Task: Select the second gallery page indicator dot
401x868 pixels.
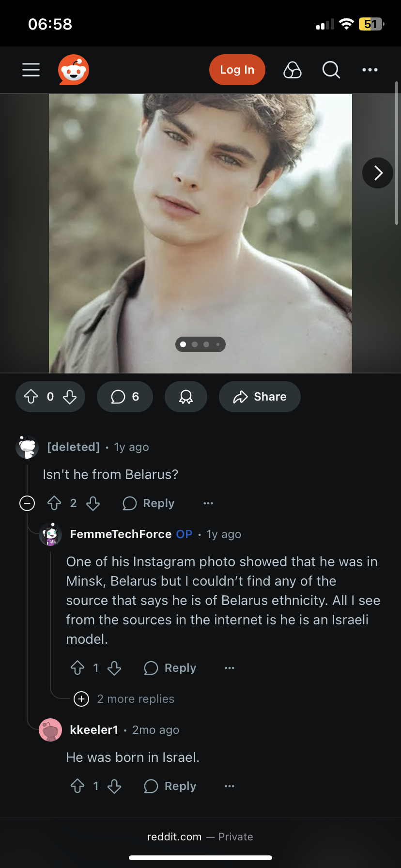Action: click(x=195, y=344)
